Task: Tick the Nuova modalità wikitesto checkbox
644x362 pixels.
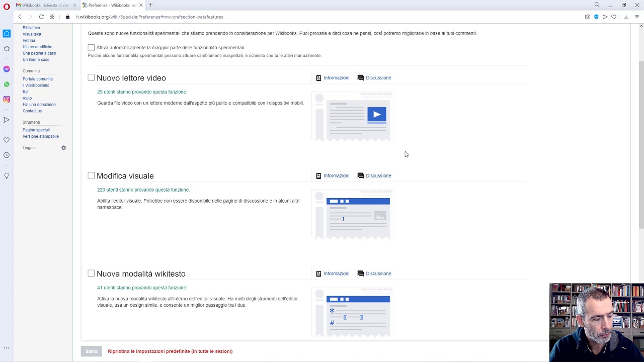Action: coord(91,274)
